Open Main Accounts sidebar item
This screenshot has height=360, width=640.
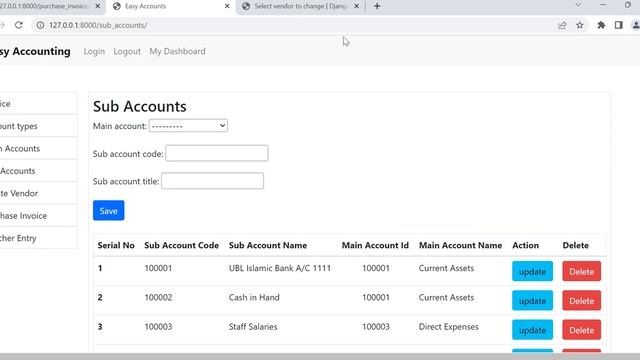[x=38, y=149]
